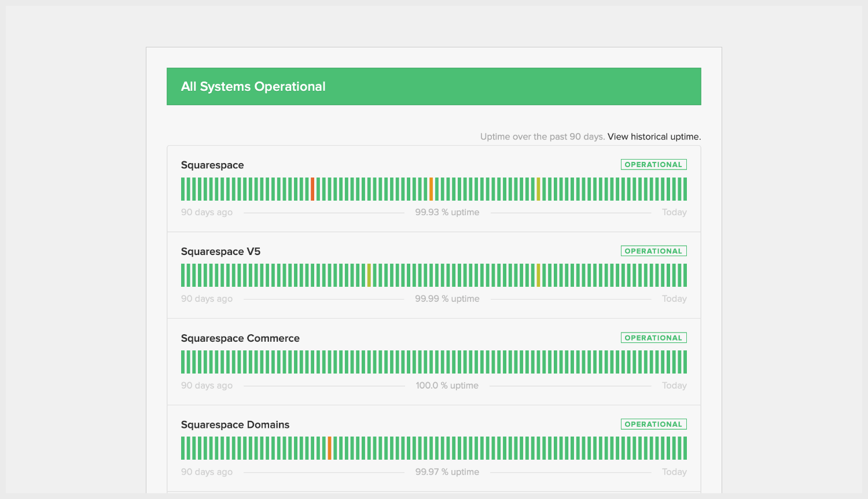Open the View historical uptime link

click(x=654, y=137)
